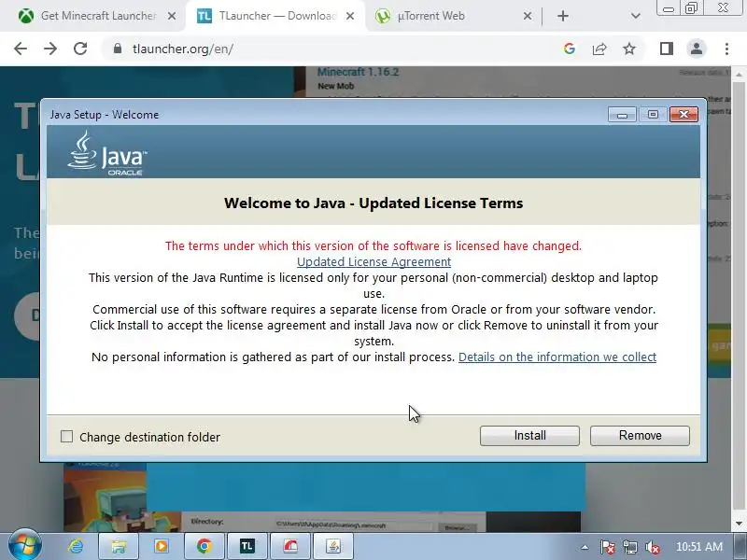The image size is (747, 560).
Task: Select TLauncher taskbar item
Action: 247,546
